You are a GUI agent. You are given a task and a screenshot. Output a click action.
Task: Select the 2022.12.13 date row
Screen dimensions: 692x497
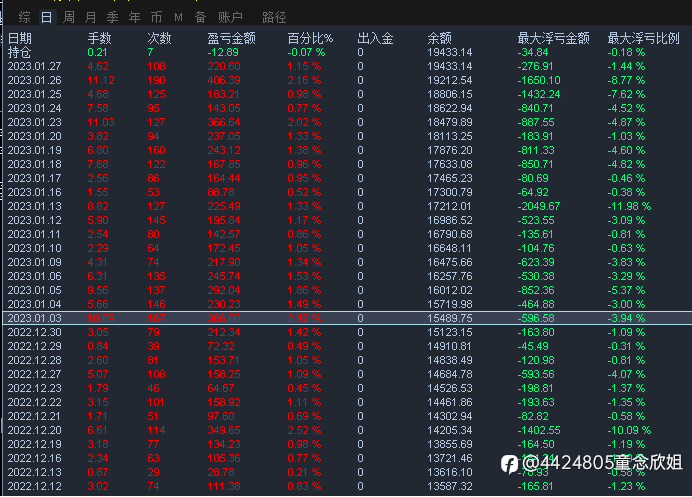pyautogui.click(x=347, y=472)
